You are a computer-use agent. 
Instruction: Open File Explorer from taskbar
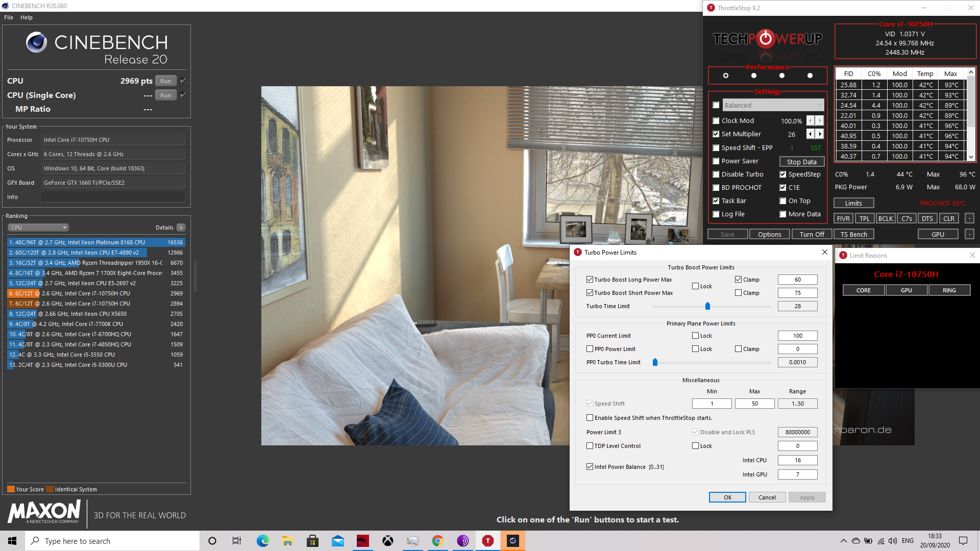[x=287, y=541]
